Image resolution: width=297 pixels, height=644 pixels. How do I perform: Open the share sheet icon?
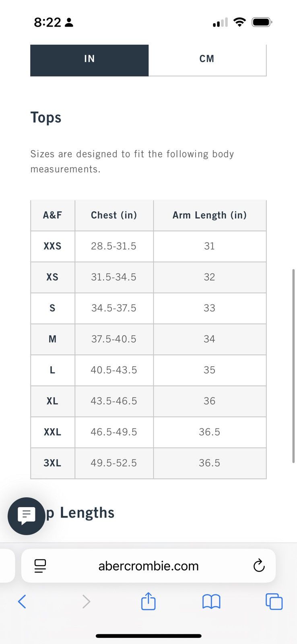pos(148,601)
